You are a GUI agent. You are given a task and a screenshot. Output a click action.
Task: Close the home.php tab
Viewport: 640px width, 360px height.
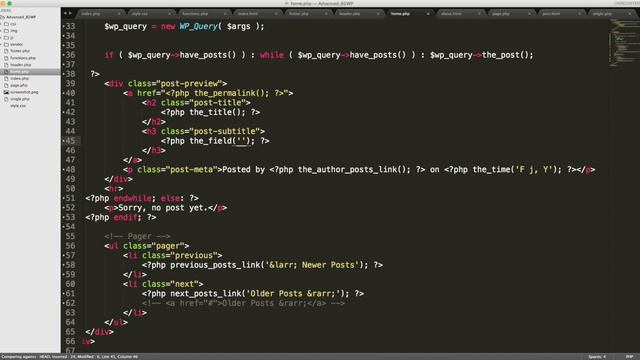pyautogui.click(x=428, y=14)
